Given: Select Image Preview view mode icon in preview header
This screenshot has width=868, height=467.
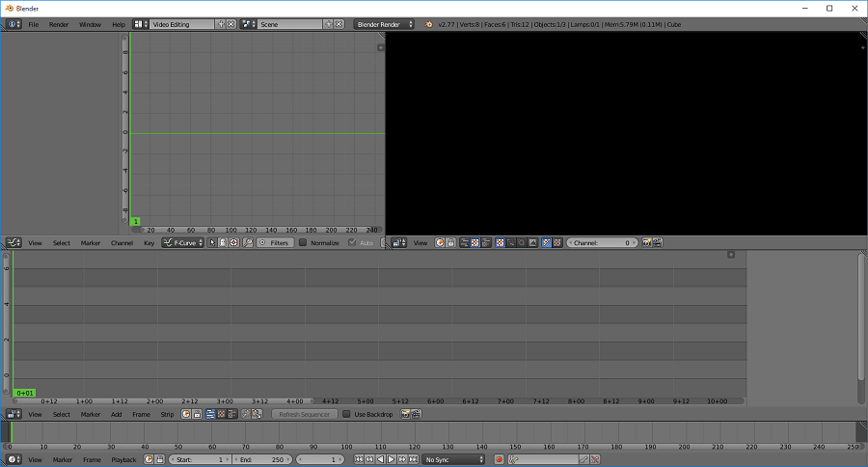Looking at the screenshot, I should pyautogui.click(x=475, y=242).
